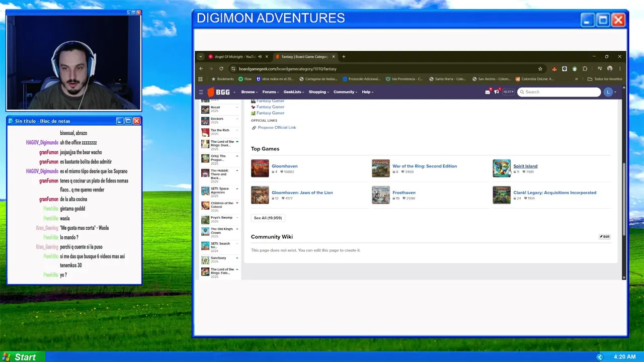Open the GeekLists dropdown menu
The image size is (644, 362).
294,92
